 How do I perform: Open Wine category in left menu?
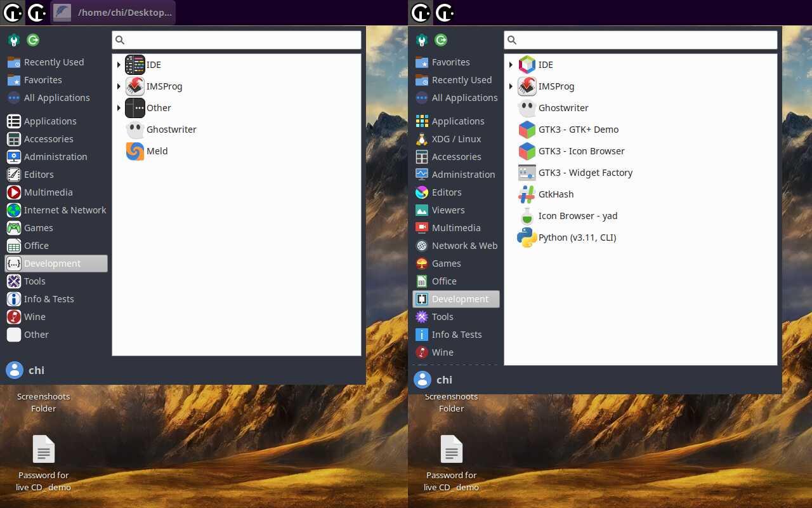point(56,317)
